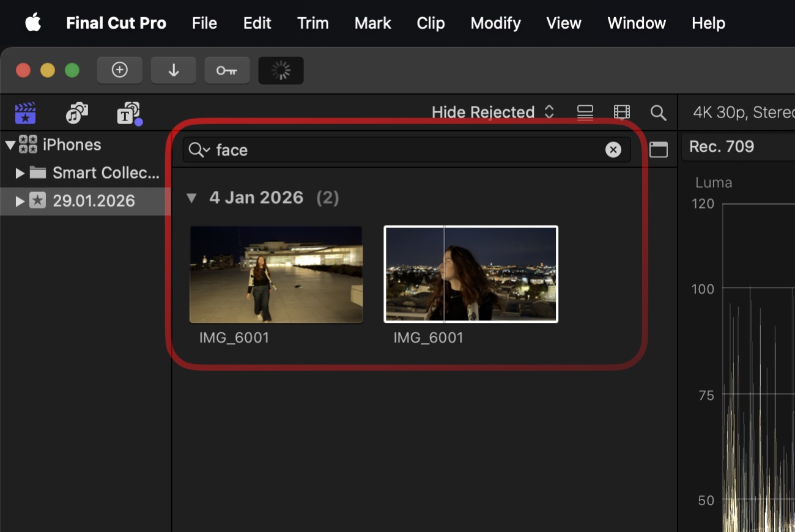Click the New Library plus button
Screen dimensions: 795x532
pos(120,70)
